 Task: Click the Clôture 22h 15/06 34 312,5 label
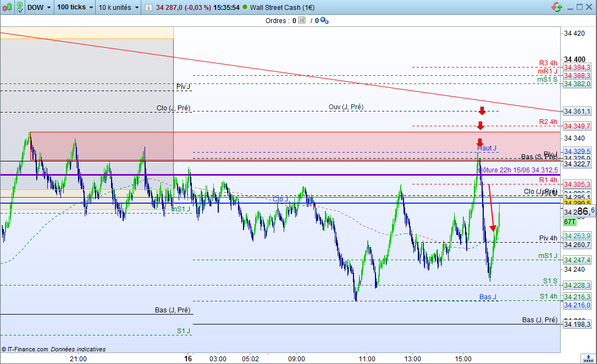click(518, 170)
